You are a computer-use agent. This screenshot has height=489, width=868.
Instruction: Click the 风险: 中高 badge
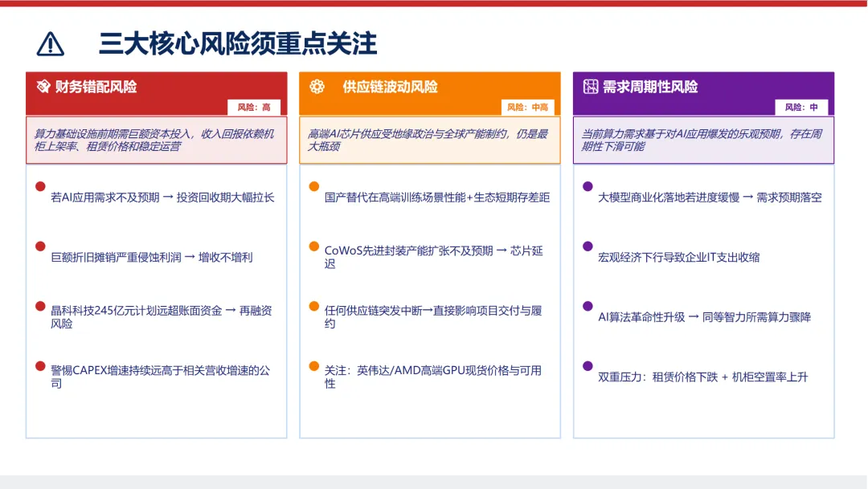[x=527, y=108]
